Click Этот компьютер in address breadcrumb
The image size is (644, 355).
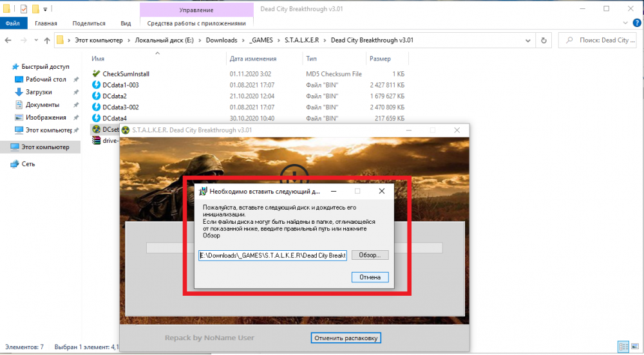tap(99, 40)
